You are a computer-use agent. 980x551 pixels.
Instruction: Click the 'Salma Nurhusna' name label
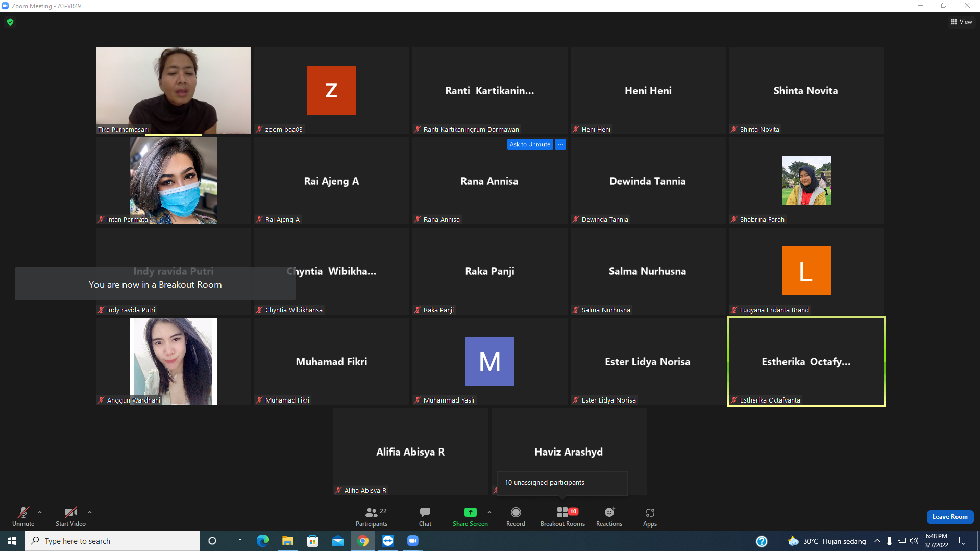coord(606,310)
